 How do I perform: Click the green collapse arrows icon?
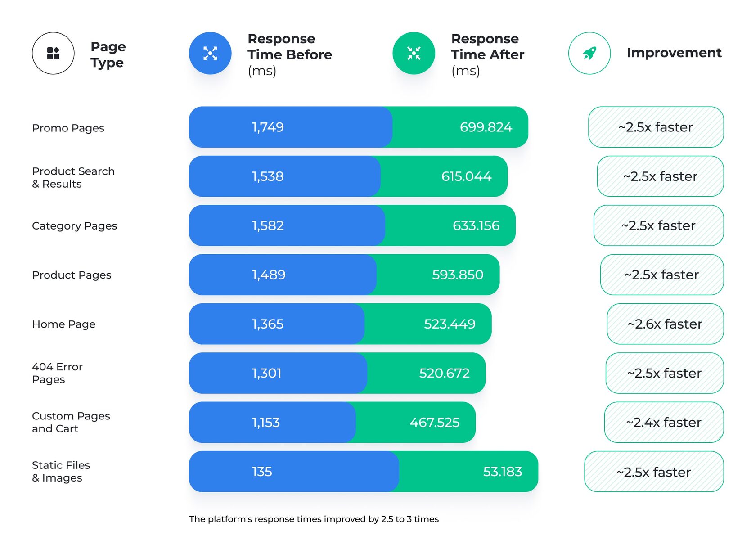coord(414,53)
